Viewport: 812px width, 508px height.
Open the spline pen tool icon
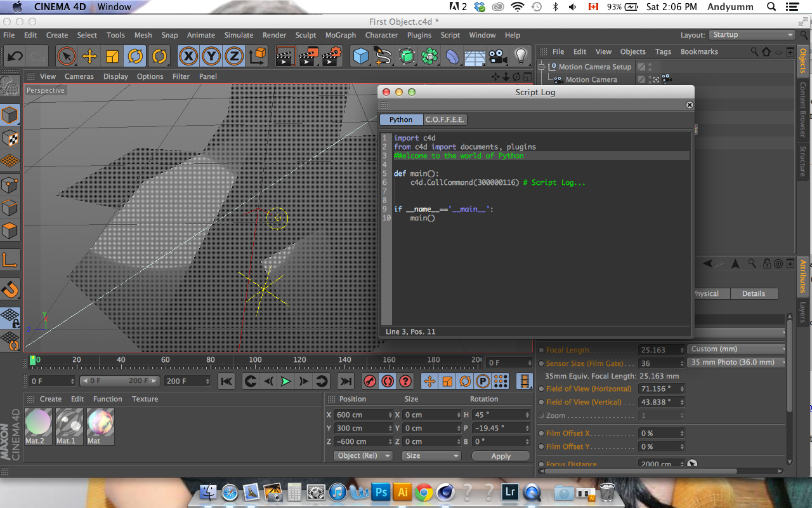[383, 56]
